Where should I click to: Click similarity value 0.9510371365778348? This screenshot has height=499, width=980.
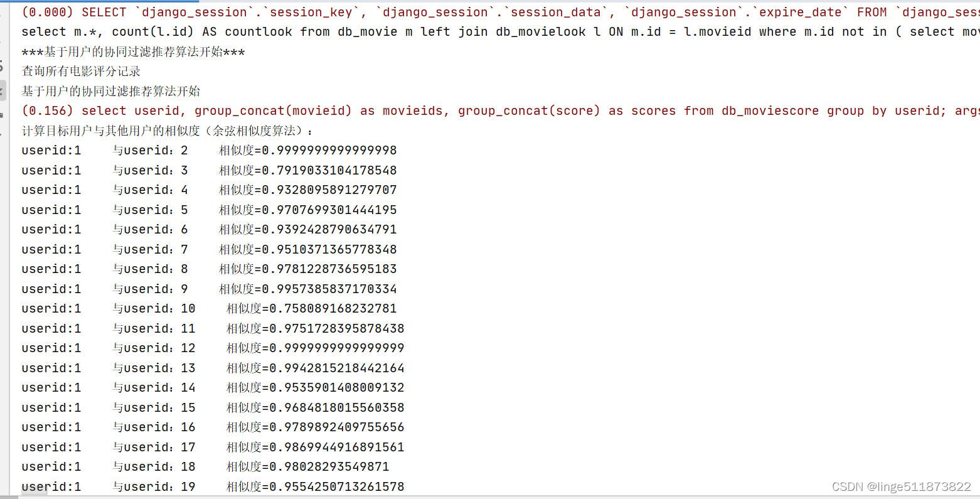[329, 249]
